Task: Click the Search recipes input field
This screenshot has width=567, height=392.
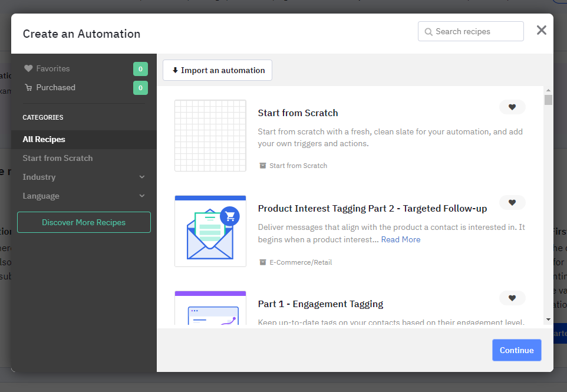Action: coord(477,32)
